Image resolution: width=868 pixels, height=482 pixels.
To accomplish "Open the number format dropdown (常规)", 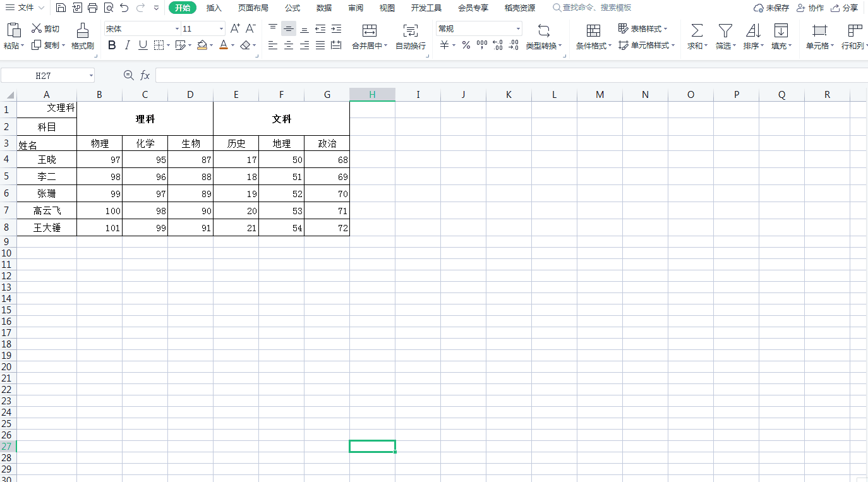I will point(518,29).
